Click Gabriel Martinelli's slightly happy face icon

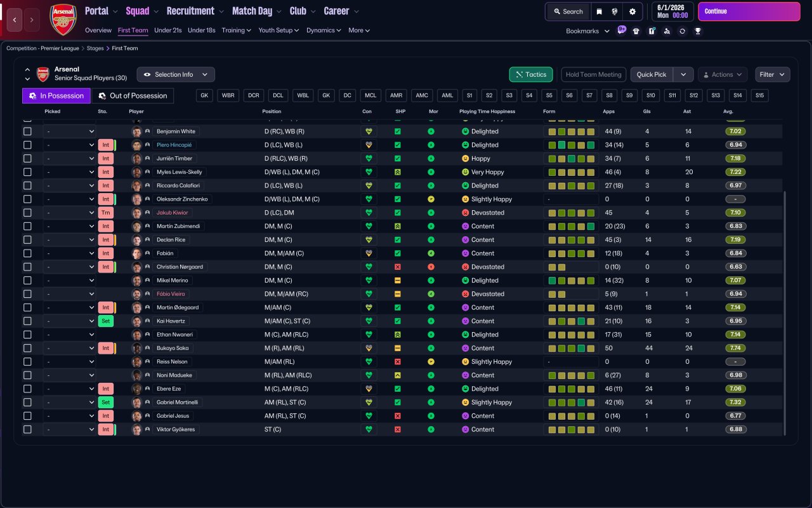coord(465,403)
